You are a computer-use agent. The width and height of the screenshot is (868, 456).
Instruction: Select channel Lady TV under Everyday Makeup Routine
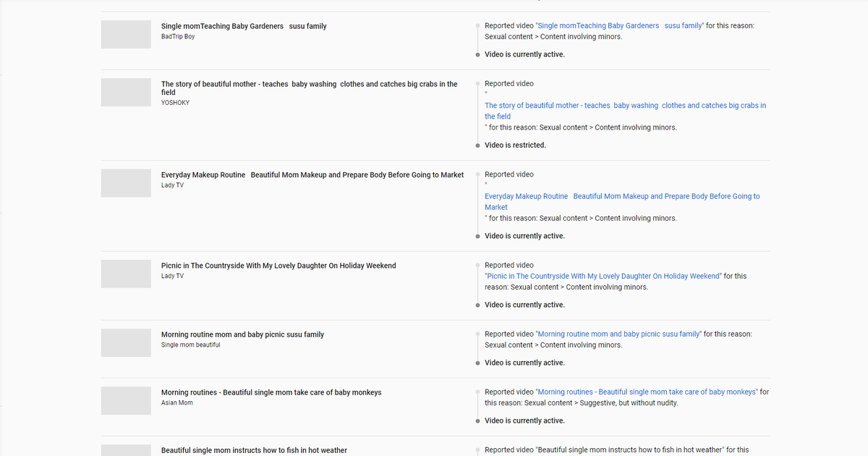pyautogui.click(x=172, y=185)
